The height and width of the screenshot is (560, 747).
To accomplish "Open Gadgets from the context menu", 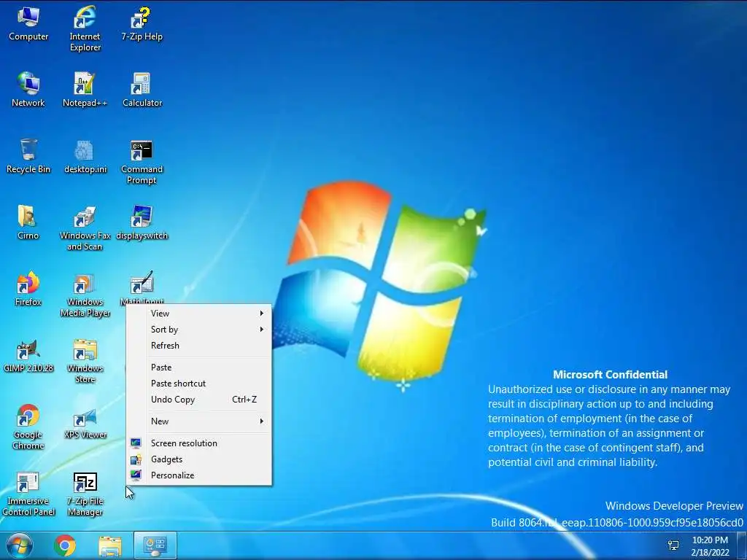I will point(199,459).
